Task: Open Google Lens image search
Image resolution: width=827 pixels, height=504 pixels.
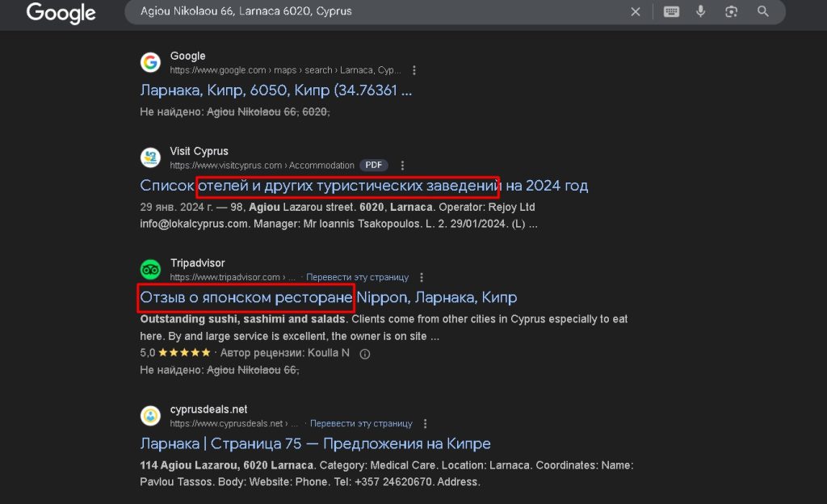Action: coord(731,11)
